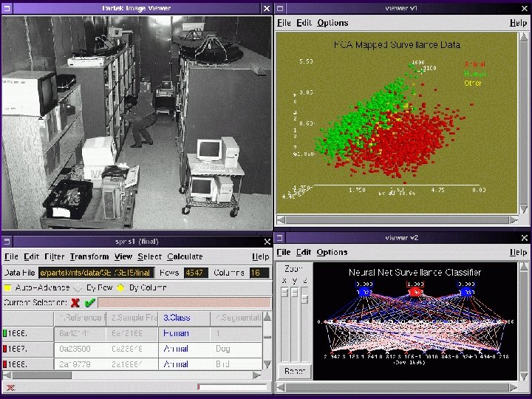Click the Columns count field showing 16
532x399 pixels.
[259, 273]
